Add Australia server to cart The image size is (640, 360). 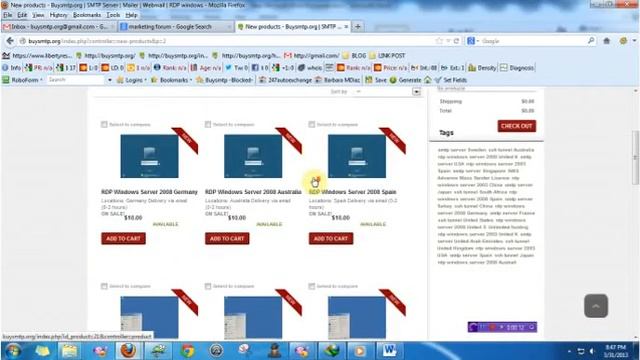tap(227, 238)
